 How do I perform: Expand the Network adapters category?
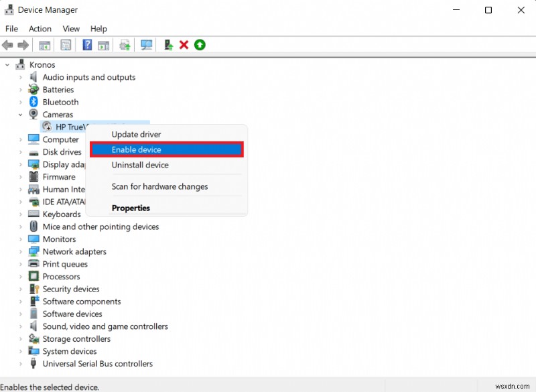[x=20, y=251]
